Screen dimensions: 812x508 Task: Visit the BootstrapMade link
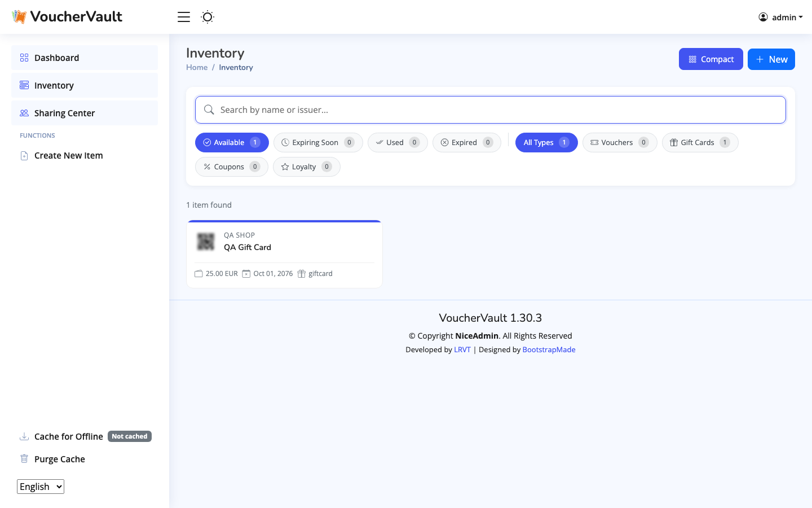[549, 349]
